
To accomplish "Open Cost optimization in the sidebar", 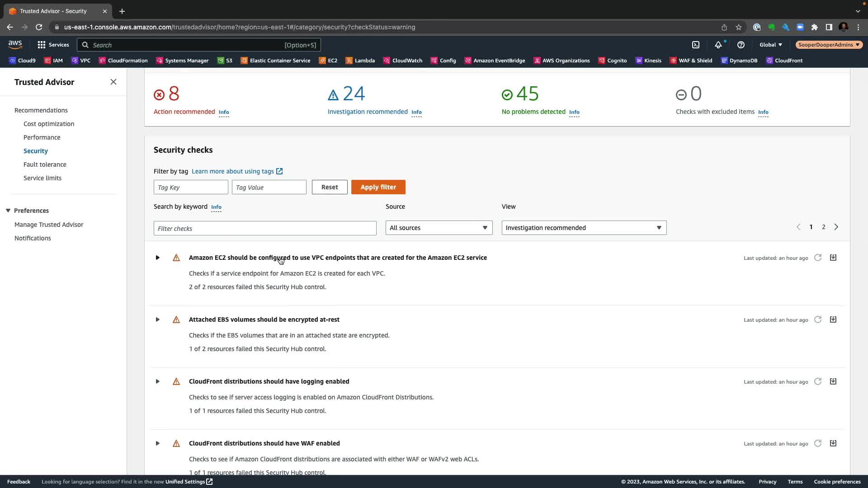I will click(x=49, y=124).
